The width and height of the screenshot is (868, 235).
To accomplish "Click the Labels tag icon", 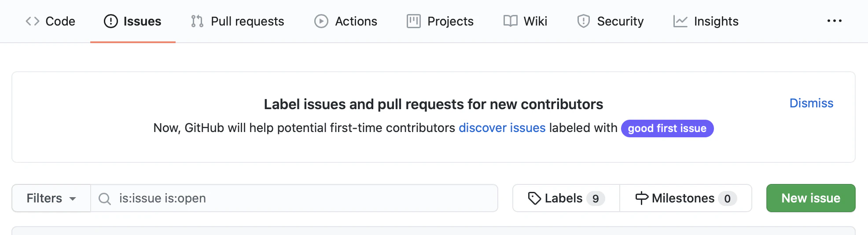I will point(534,198).
